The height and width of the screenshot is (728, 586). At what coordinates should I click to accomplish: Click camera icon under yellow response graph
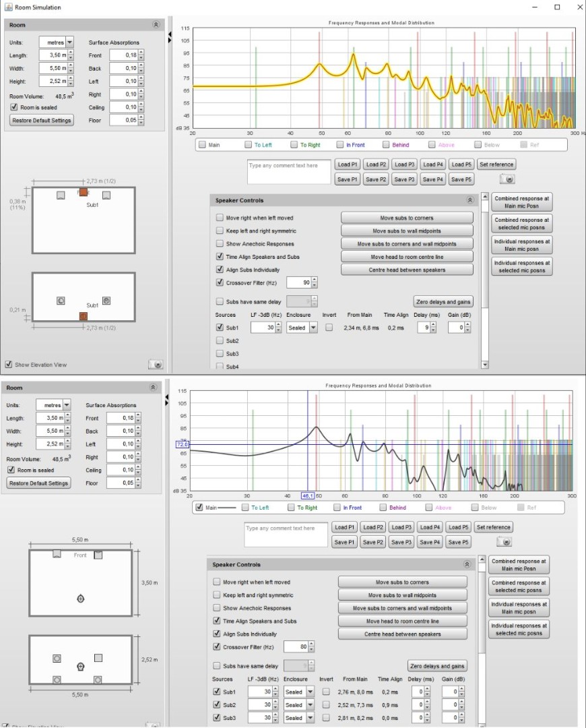(509, 179)
